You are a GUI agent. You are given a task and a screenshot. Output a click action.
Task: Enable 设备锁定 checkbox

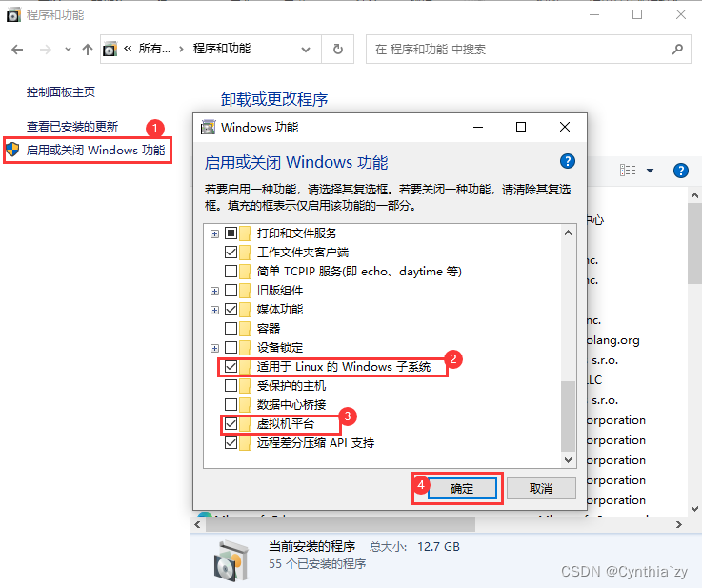pyautogui.click(x=231, y=347)
